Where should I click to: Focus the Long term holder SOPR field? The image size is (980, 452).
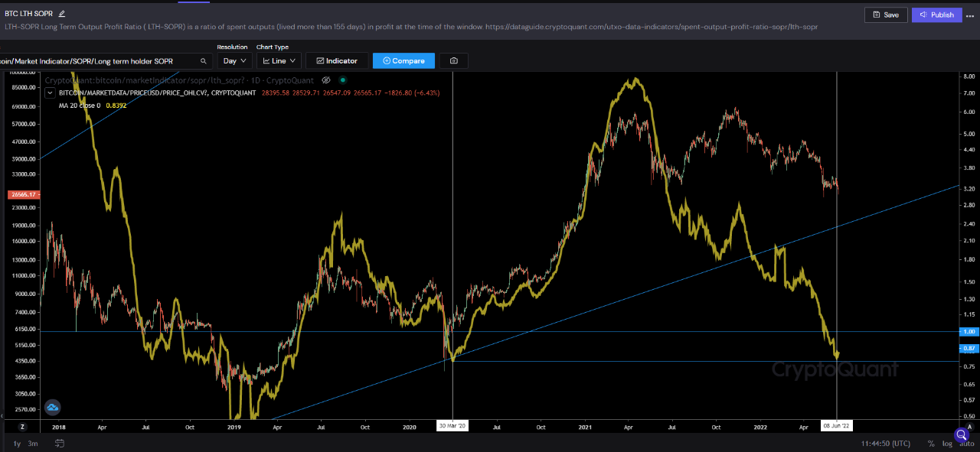click(105, 60)
